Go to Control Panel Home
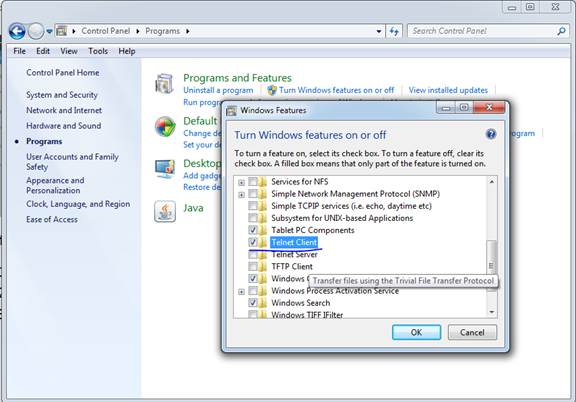The image size is (576, 402). (62, 73)
